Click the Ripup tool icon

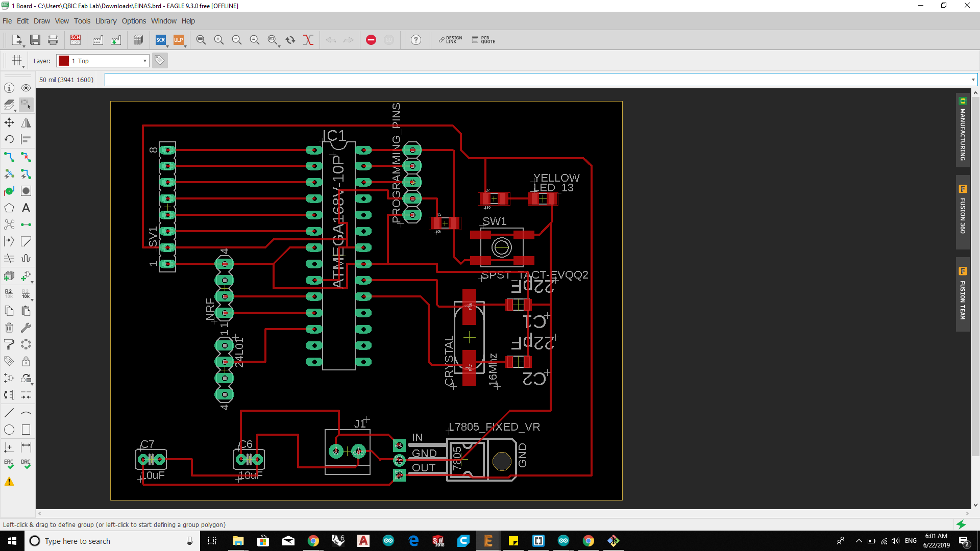click(x=26, y=157)
